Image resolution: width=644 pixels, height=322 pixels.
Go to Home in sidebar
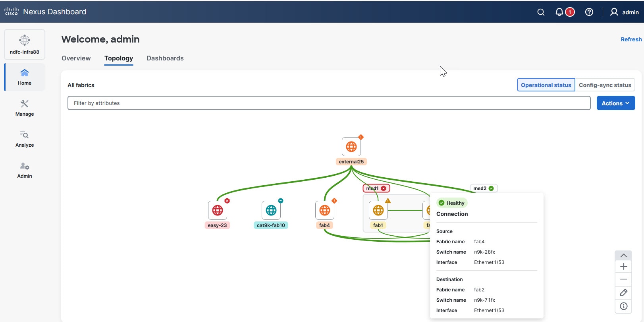(25, 77)
